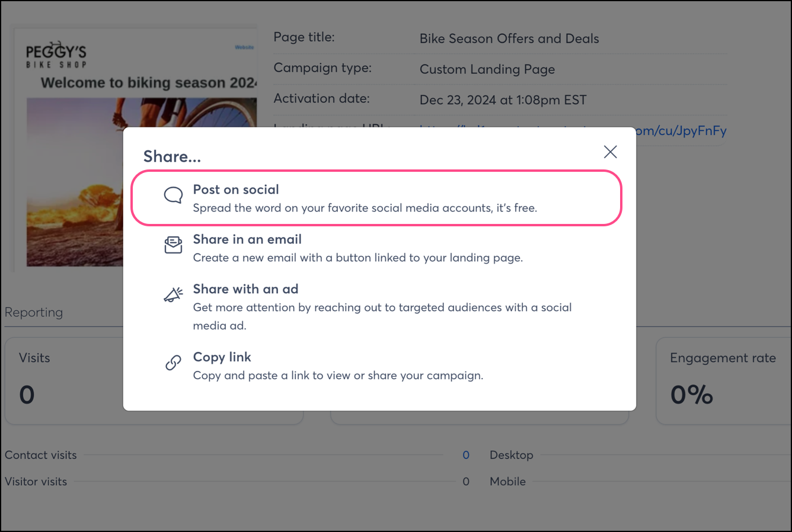Click the Visits stat card
Screen dimensions: 792x532
(x=64, y=381)
